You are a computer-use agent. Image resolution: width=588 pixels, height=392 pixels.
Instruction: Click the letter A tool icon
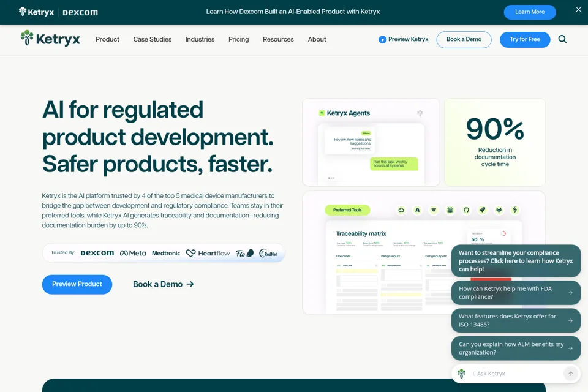[417, 210]
